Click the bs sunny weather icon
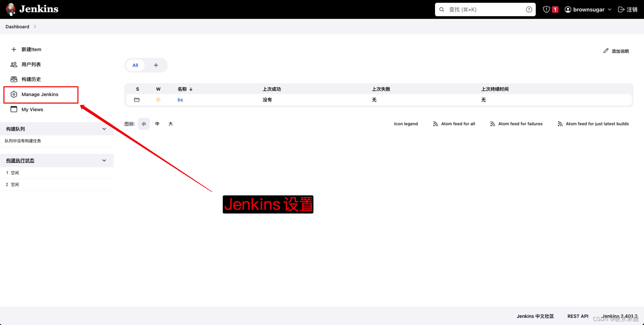644x325 pixels. click(158, 100)
